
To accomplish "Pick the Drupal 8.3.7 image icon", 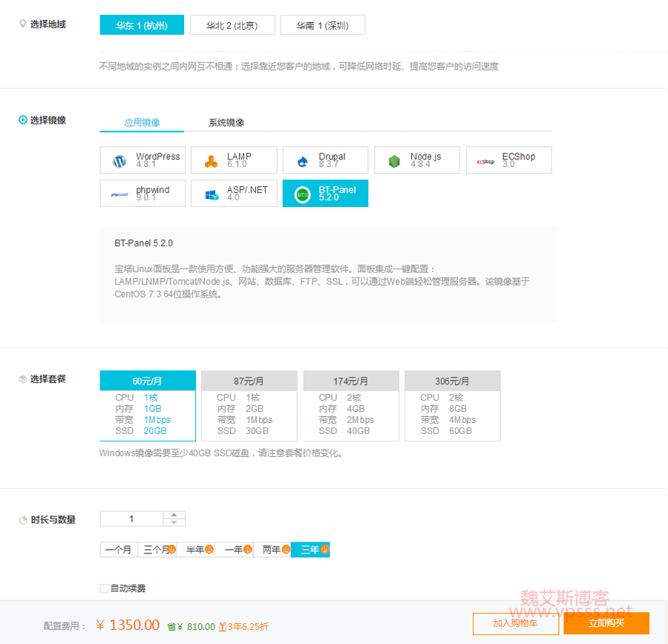I will coord(303,161).
